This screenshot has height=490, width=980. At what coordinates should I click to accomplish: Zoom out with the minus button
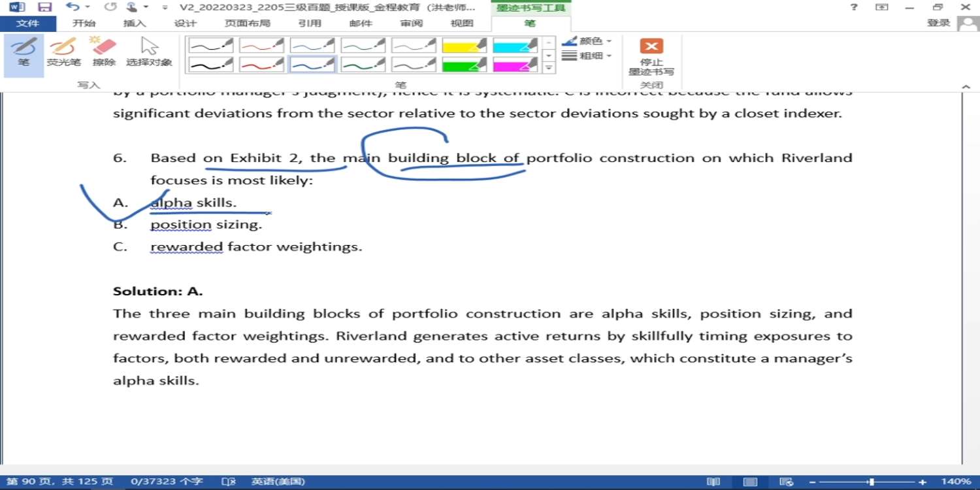point(812,482)
